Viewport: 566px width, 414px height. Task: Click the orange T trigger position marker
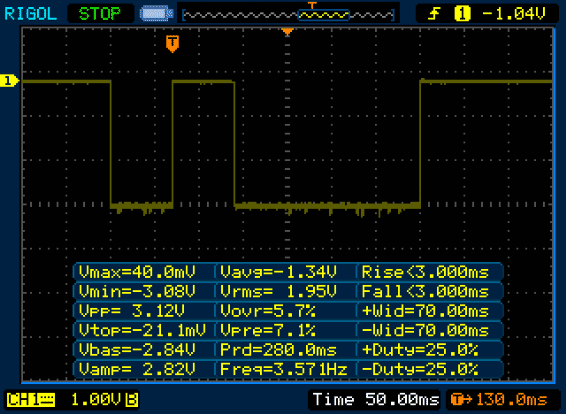point(173,43)
